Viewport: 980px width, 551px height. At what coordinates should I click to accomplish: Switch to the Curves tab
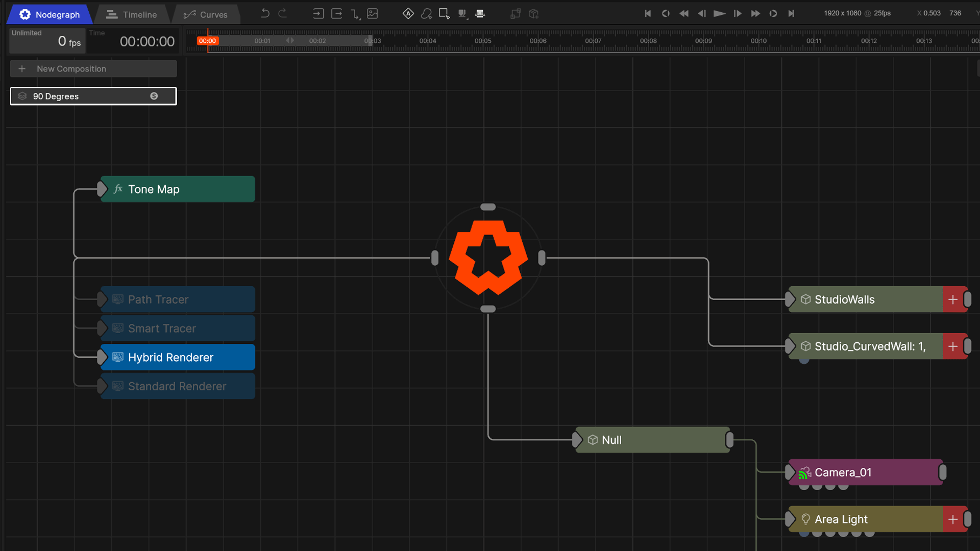click(206, 14)
